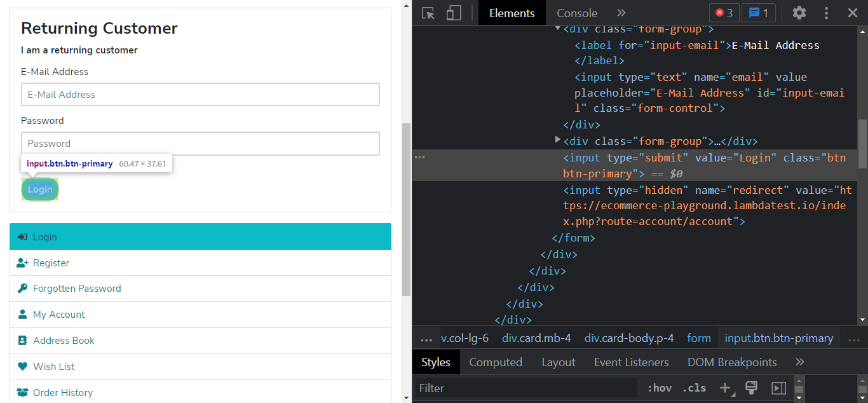This screenshot has width=868, height=403.
Task: Toggle the :hov element state button
Action: [x=660, y=388]
